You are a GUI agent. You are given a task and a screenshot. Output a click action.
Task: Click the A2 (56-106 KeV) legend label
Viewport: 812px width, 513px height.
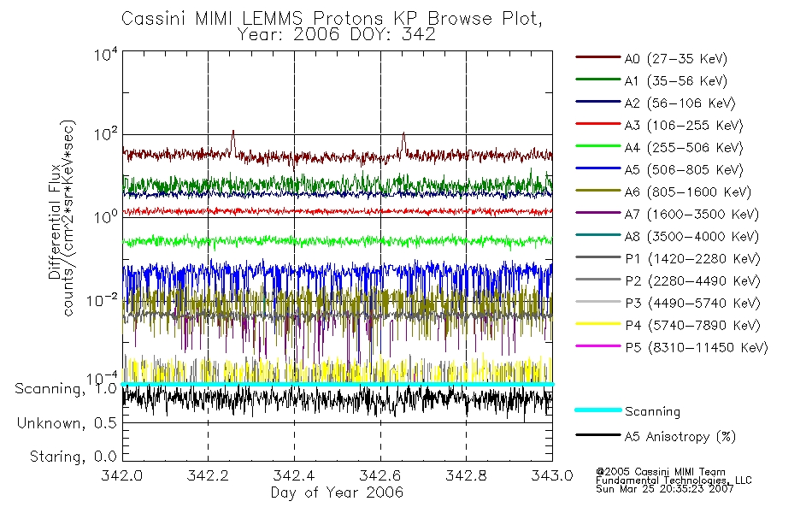pyautogui.click(x=680, y=103)
